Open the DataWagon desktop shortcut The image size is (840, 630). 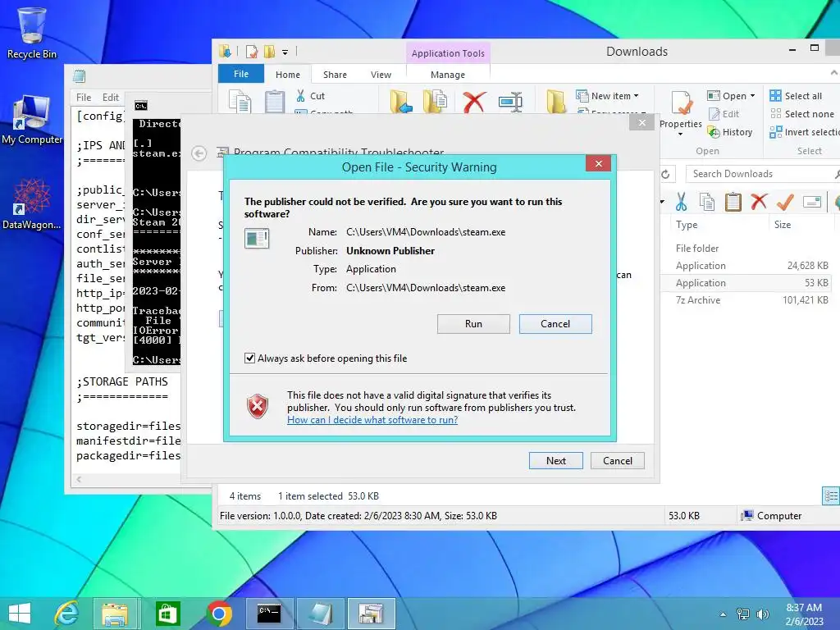point(32,204)
